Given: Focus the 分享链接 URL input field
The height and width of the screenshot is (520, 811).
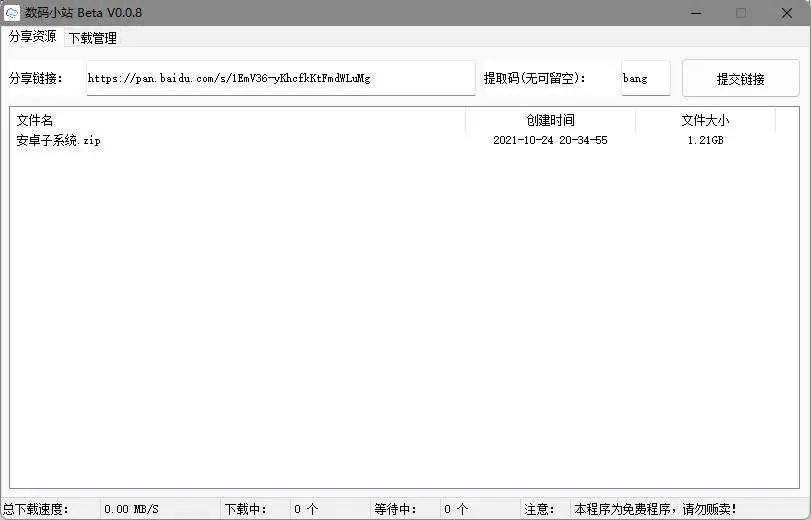Looking at the screenshot, I should pos(281,78).
